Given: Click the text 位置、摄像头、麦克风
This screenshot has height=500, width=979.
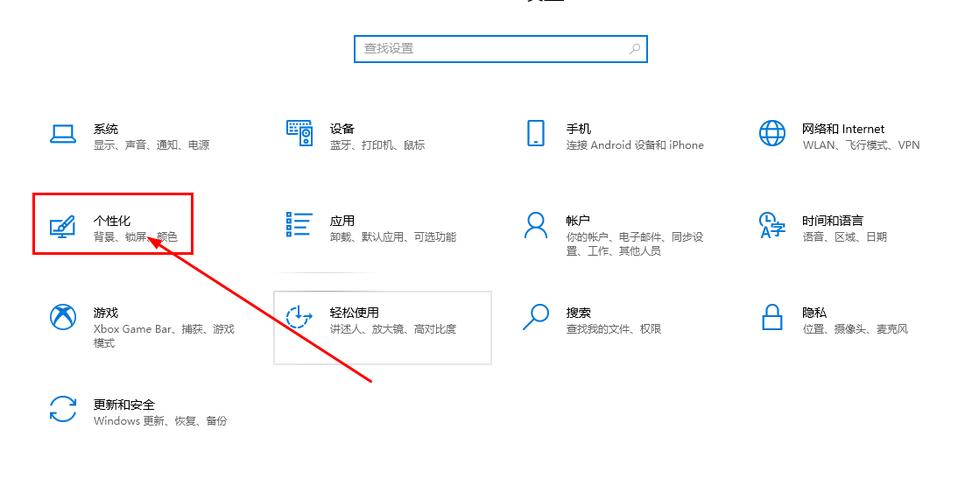Looking at the screenshot, I should coord(855,329).
